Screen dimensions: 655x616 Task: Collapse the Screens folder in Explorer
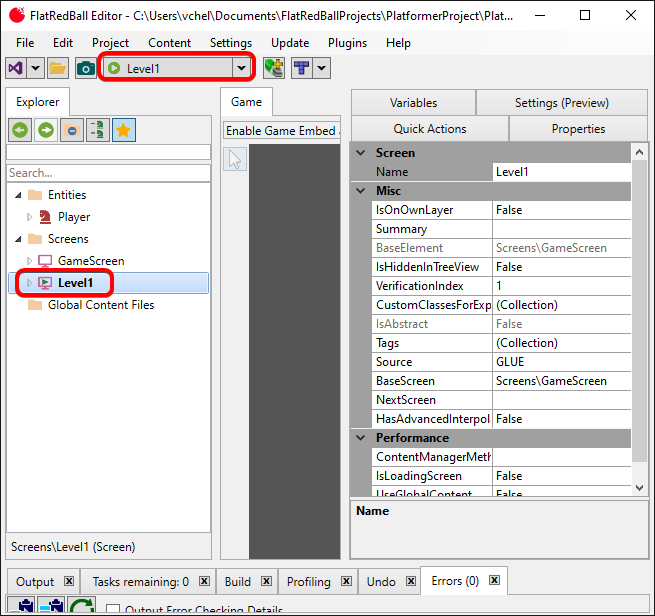(17, 239)
